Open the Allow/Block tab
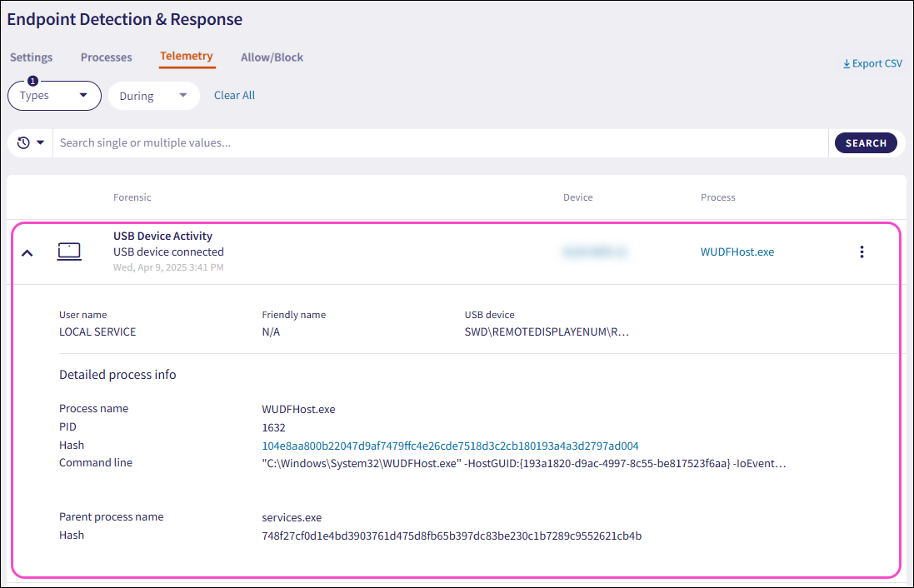The width and height of the screenshot is (914, 588). point(272,57)
